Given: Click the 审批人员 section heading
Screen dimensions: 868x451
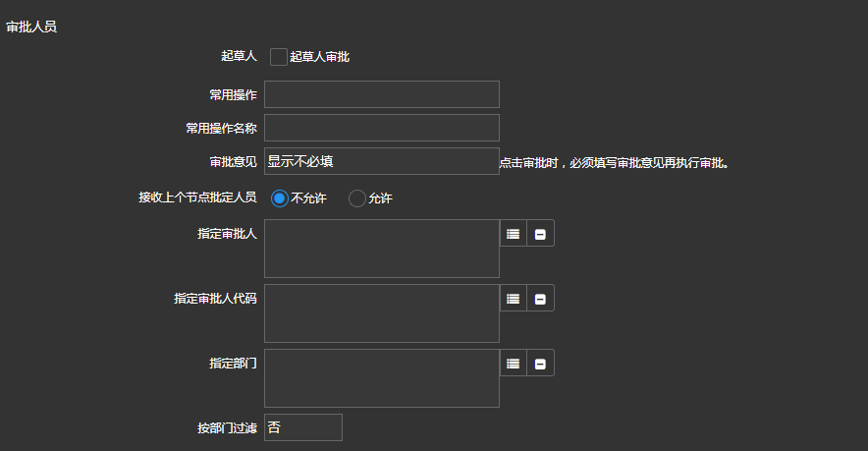Looking at the screenshot, I should click(31, 28).
